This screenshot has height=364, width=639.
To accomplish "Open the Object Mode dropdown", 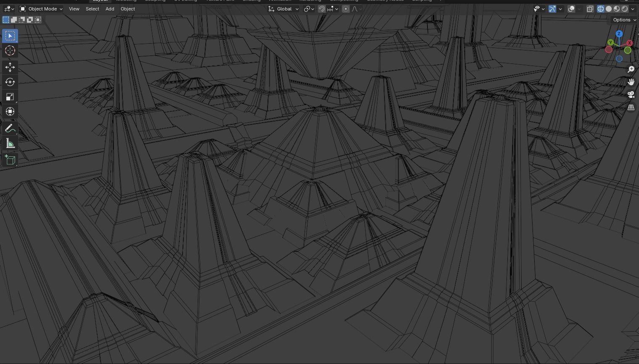I will click(41, 9).
